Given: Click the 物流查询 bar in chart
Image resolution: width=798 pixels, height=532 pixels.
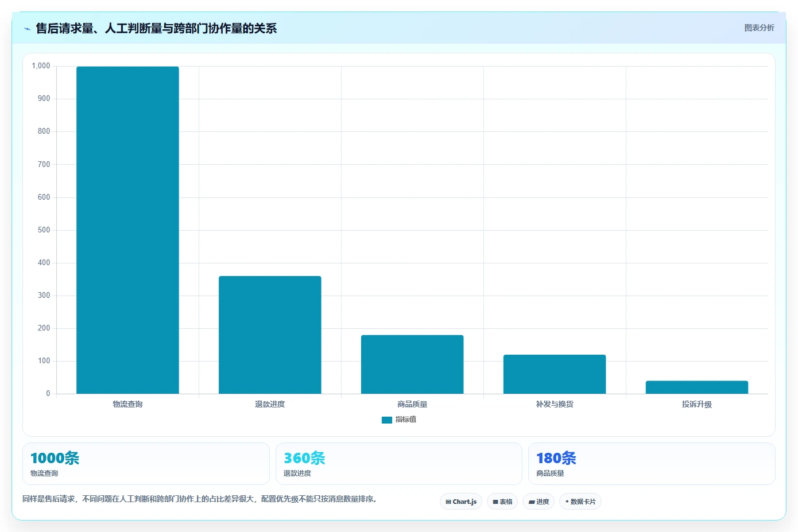Looking at the screenshot, I should (x=127, y=230).
